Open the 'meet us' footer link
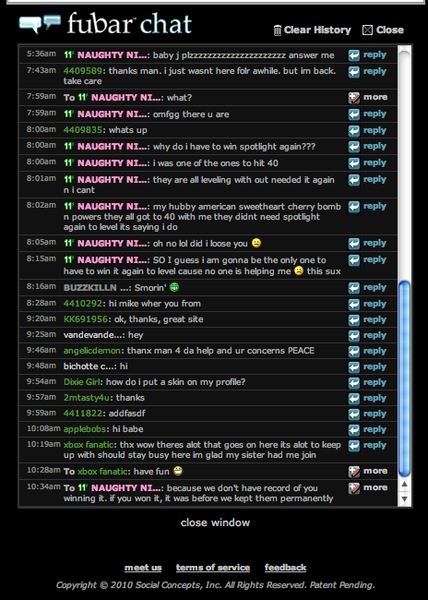Viewport: 428px width, 600px height. point(143,567)
